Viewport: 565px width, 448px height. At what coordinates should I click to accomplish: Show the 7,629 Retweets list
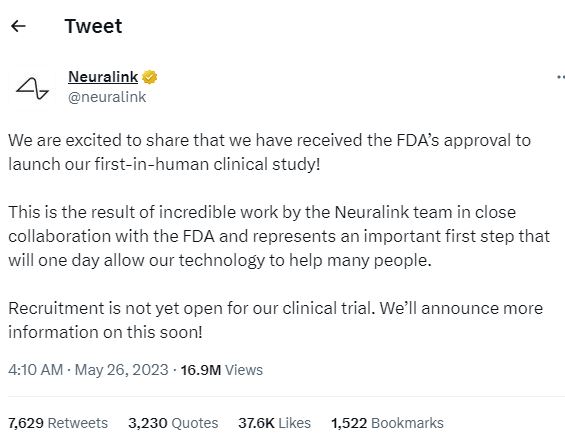(x=58, y=423)
